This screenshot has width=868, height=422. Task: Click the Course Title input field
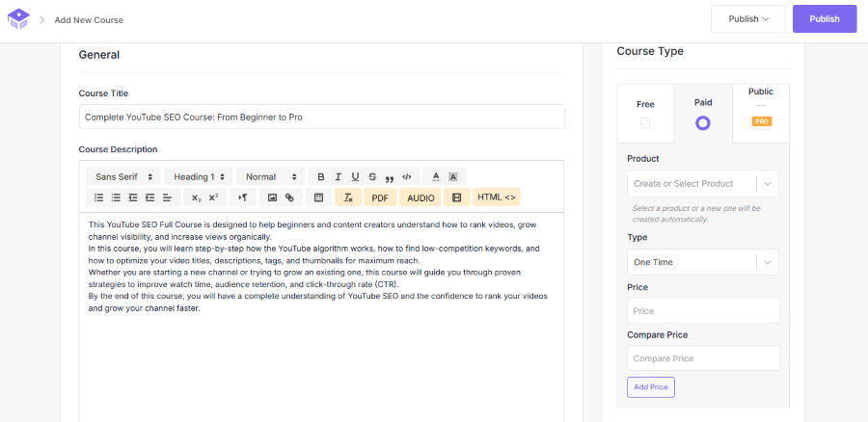point(321,117)
